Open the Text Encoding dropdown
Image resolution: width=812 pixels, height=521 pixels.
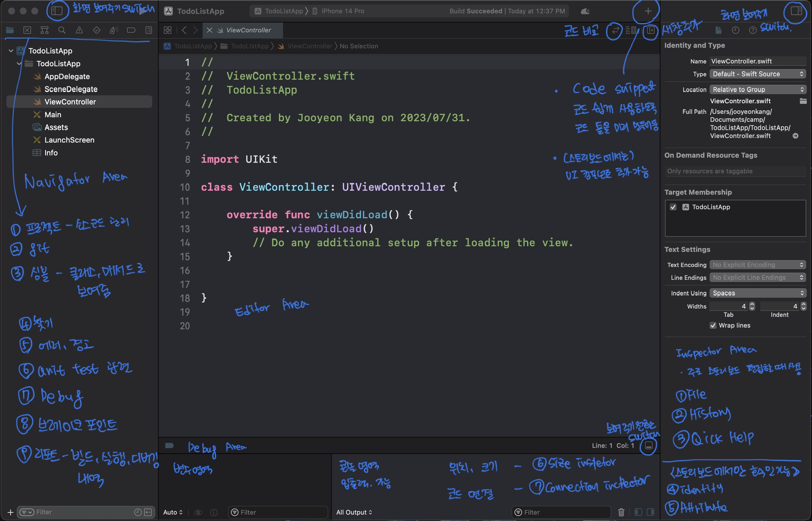[757, 265]
